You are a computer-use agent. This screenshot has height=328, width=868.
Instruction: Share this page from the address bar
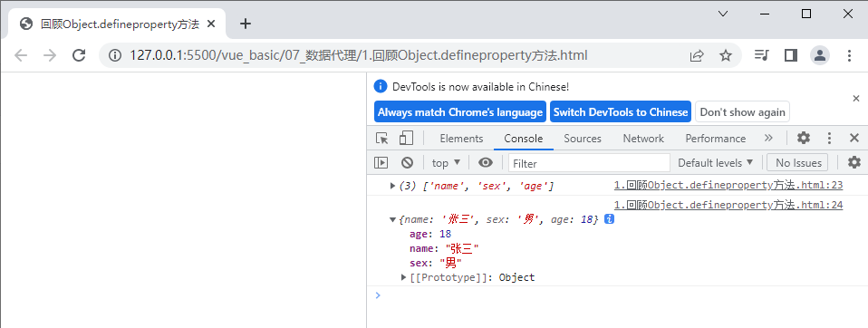[697, 55]
